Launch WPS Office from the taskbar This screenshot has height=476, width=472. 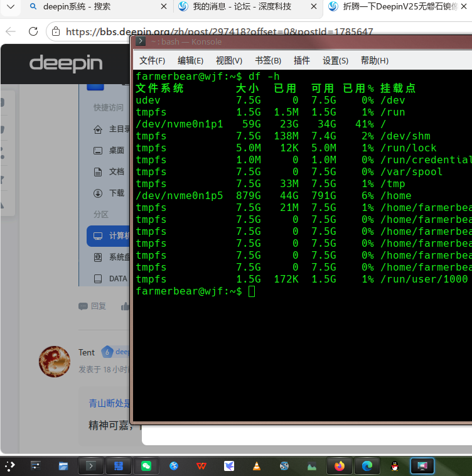[201, 466]
